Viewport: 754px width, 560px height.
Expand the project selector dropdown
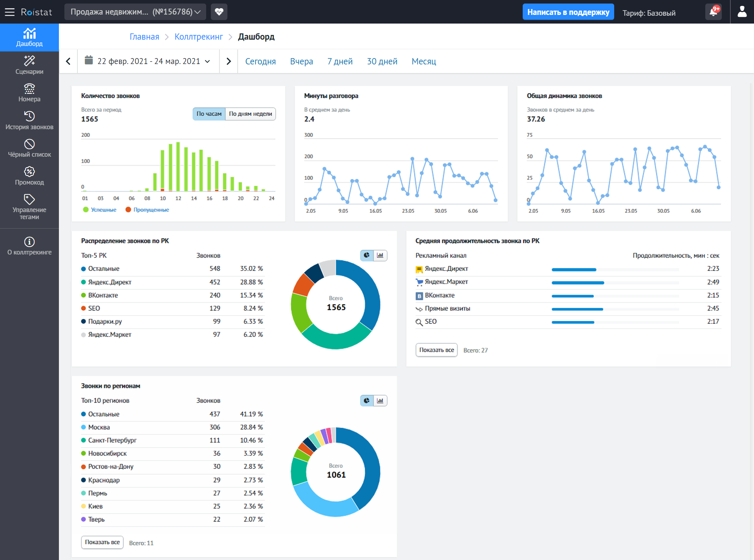click(135, 12)
